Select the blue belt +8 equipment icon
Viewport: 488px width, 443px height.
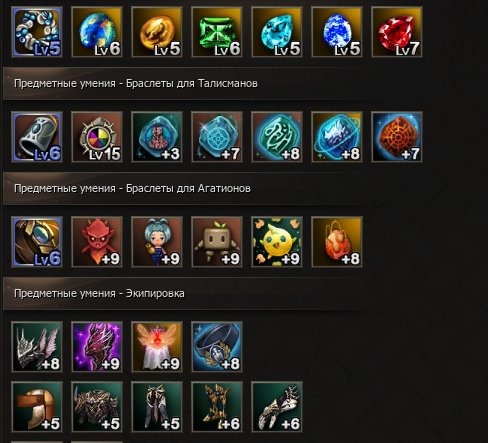(217, 347)
